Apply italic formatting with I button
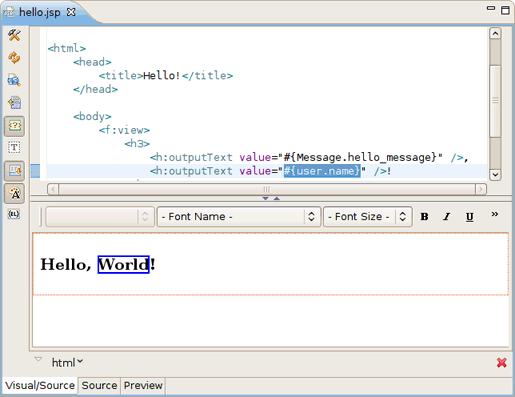Screen dimensions: 515x397 (447, 217)
